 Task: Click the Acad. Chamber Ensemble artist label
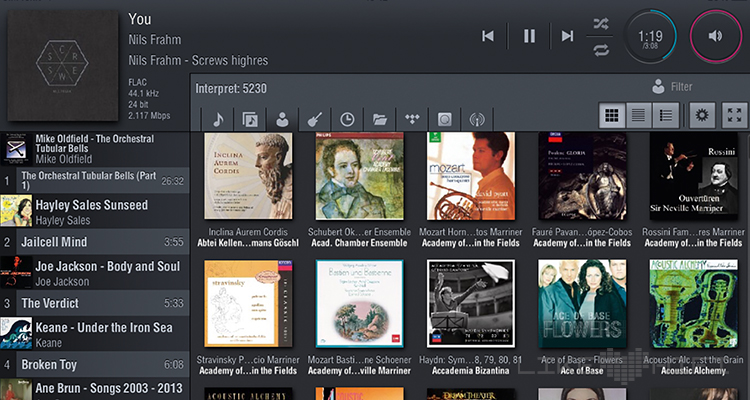tap(359, 243)
